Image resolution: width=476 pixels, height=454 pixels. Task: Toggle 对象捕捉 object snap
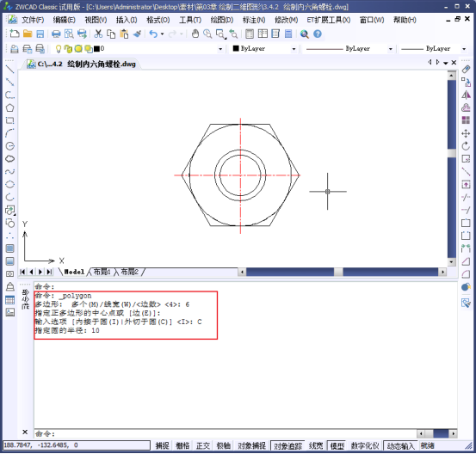point(251,445)
